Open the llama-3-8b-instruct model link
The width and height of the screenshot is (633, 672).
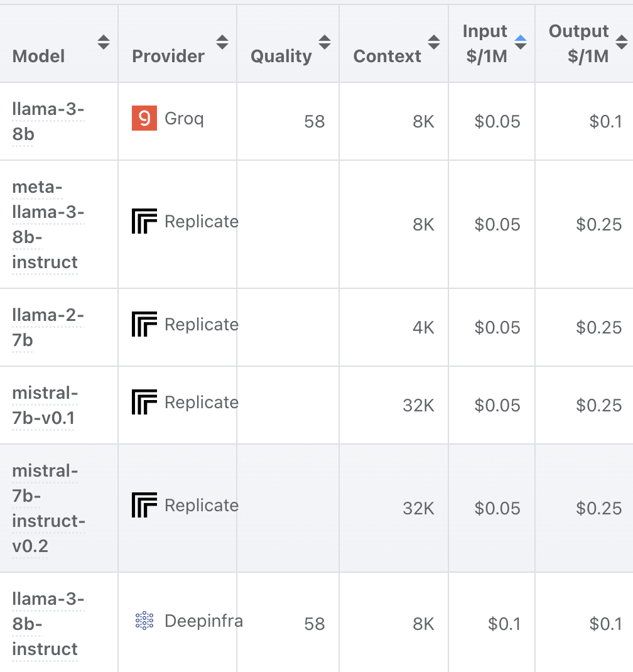(48, 624)
